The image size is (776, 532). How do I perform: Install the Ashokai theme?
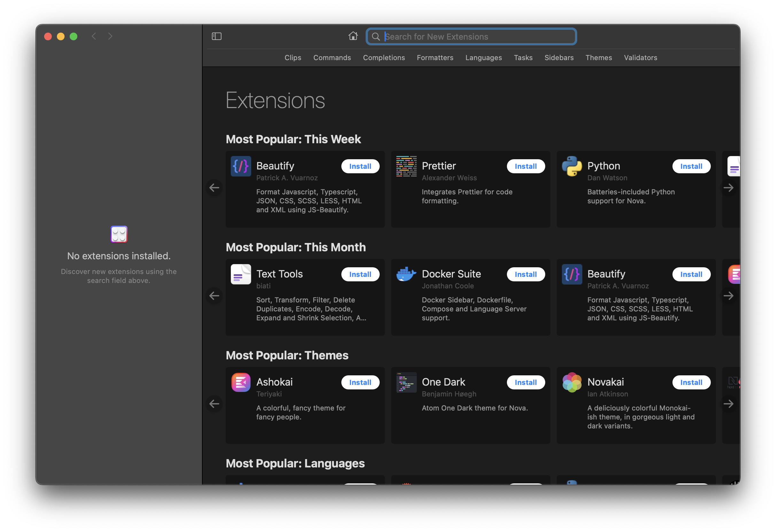click(360, 382)
